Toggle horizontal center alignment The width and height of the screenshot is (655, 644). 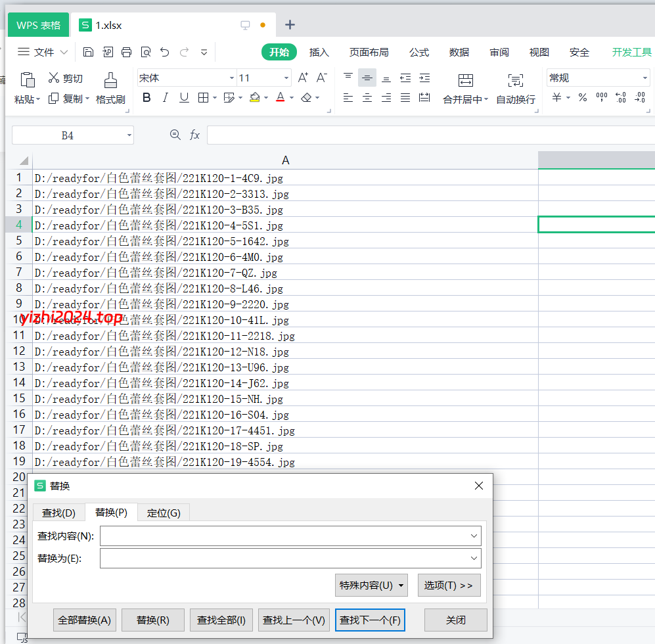[367, 98]
